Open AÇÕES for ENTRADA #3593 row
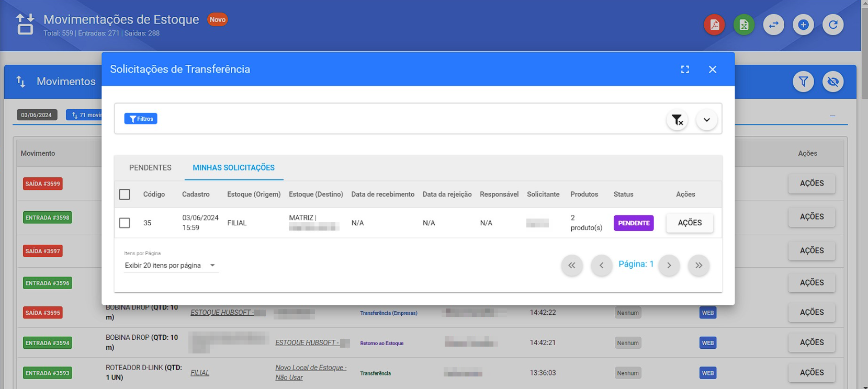868x389 pixels. 811,373
